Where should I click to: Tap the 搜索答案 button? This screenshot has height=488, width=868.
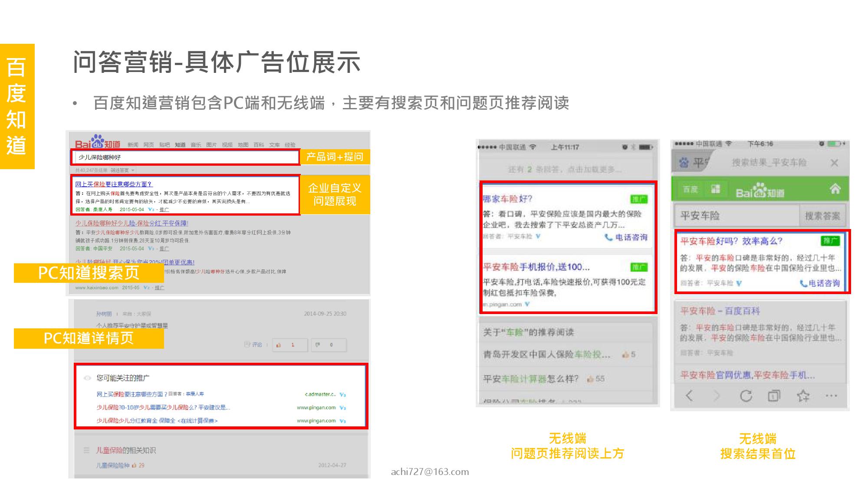(x=822, y=216)
